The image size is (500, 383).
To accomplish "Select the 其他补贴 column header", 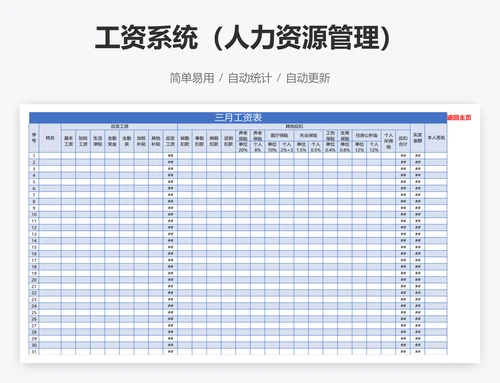I will pos(156,141).
